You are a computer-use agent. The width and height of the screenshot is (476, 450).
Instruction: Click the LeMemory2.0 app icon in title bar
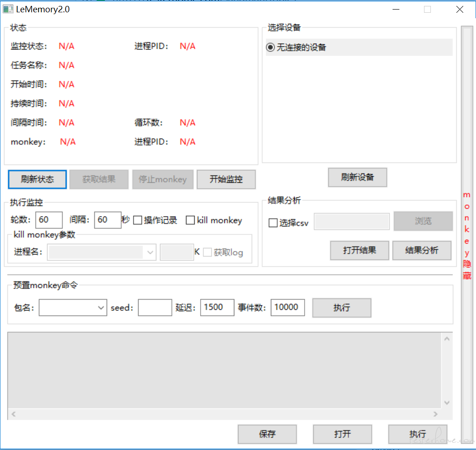point(8,9)
